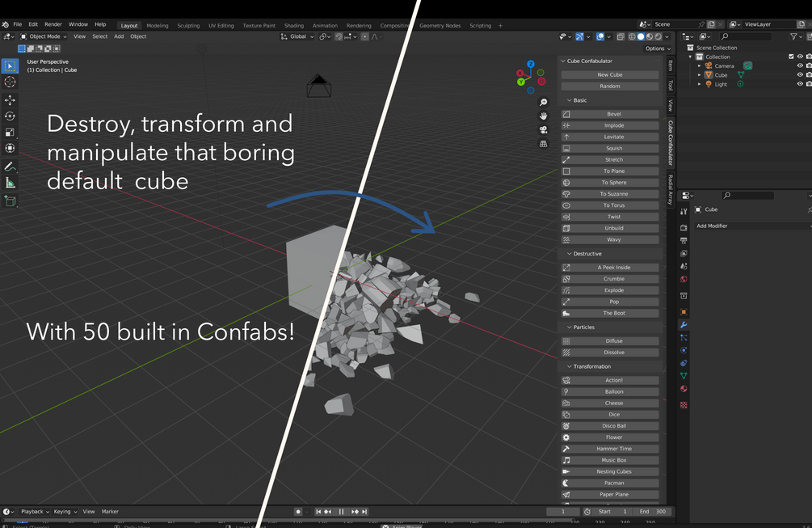812x528 pixels.
Task: Select the Measure tool
Action: tap(10, 183)
